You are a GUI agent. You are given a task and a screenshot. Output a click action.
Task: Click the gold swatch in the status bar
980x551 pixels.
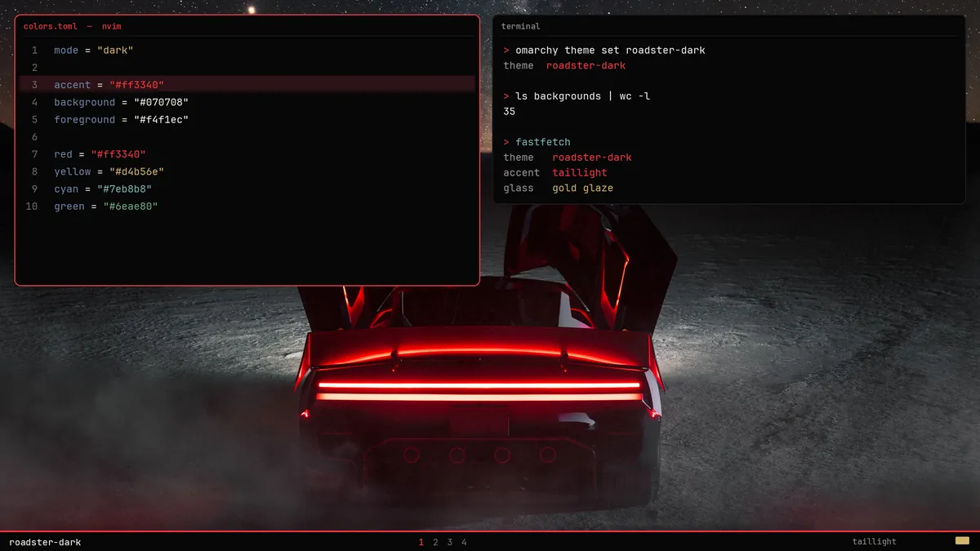pyautogui.click(x=962, y=540)
